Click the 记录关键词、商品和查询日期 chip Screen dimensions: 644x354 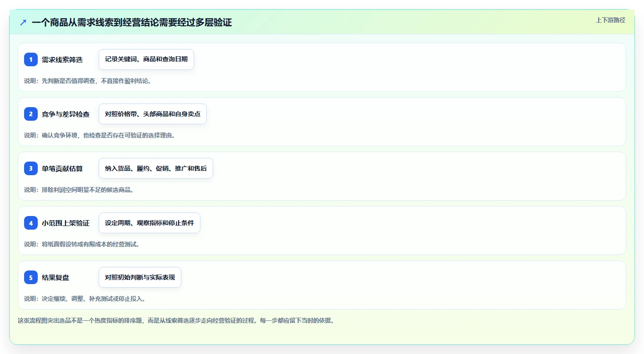pos(146,59)
